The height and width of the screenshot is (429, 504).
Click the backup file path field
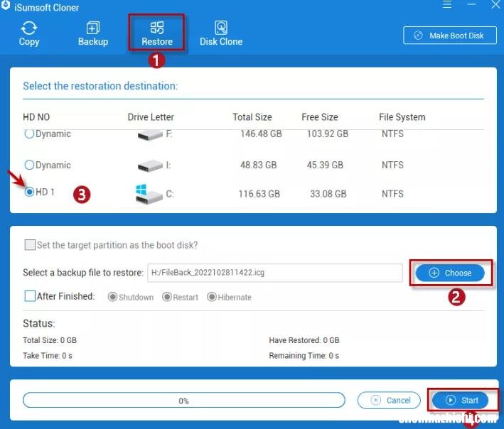(274, 273)
